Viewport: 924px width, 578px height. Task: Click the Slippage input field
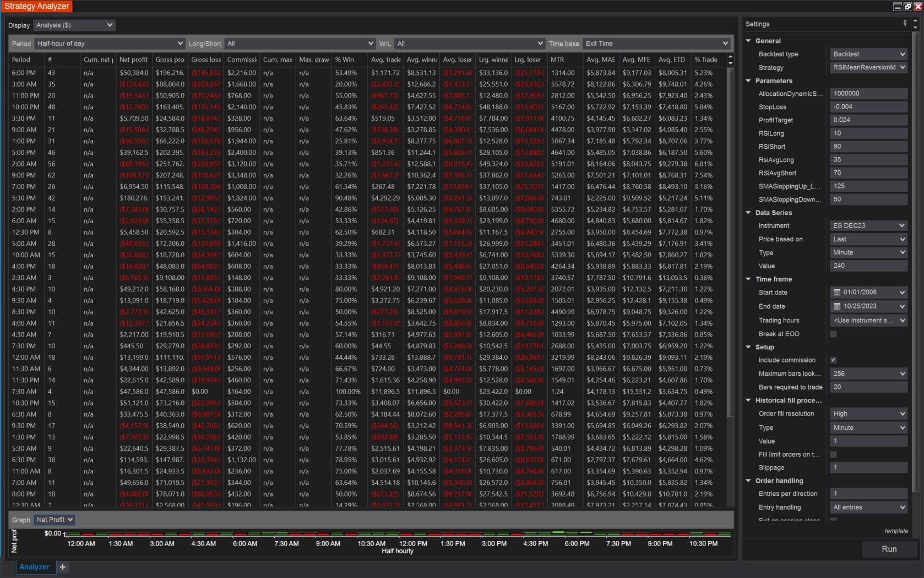pos(869,468)
